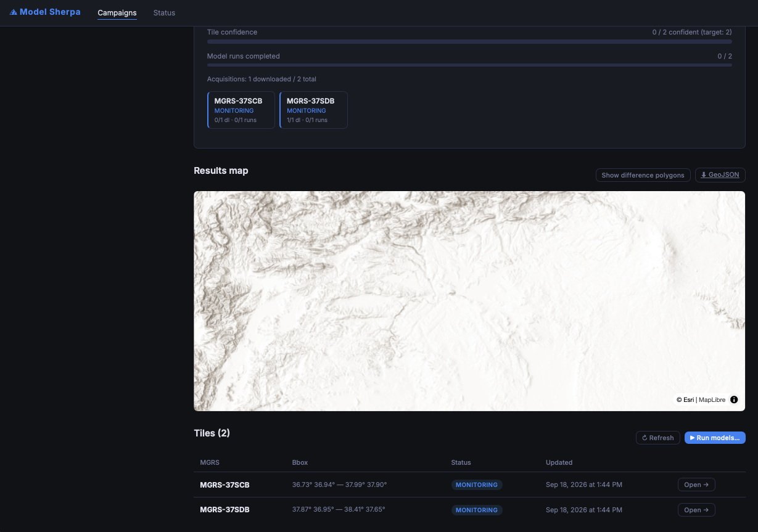The width and height of the screenshot is (758, 532).
Task: Switch to the Status tab
Action: [x=164, y=13]
